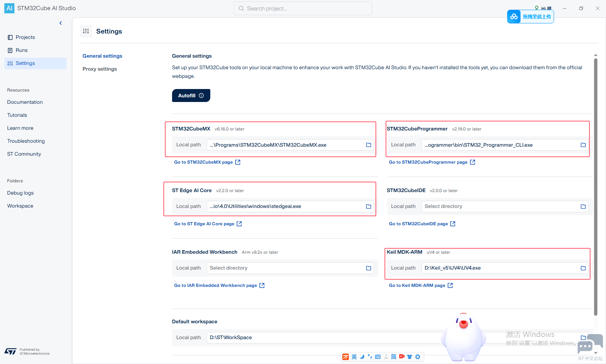Select Settings in the sidebar

click(35, 63)
